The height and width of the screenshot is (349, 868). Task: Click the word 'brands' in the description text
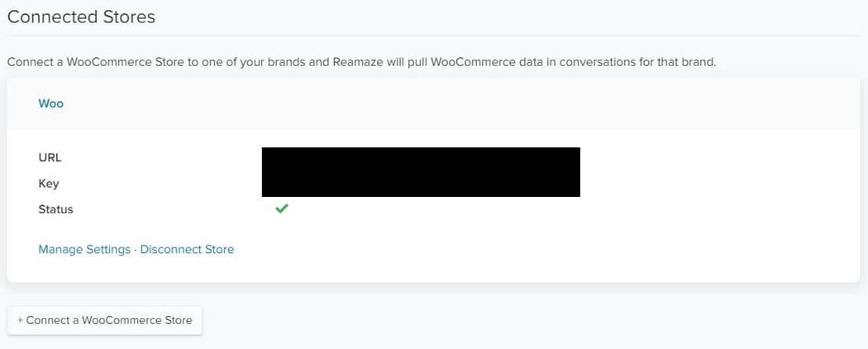(286, 62)
